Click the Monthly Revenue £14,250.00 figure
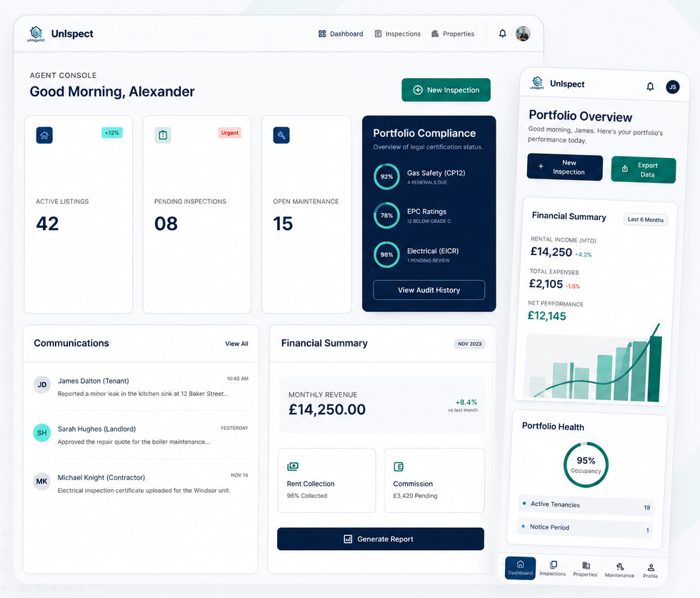The width and height of the screenshot is (700, 598). click(x=327, y=409)
